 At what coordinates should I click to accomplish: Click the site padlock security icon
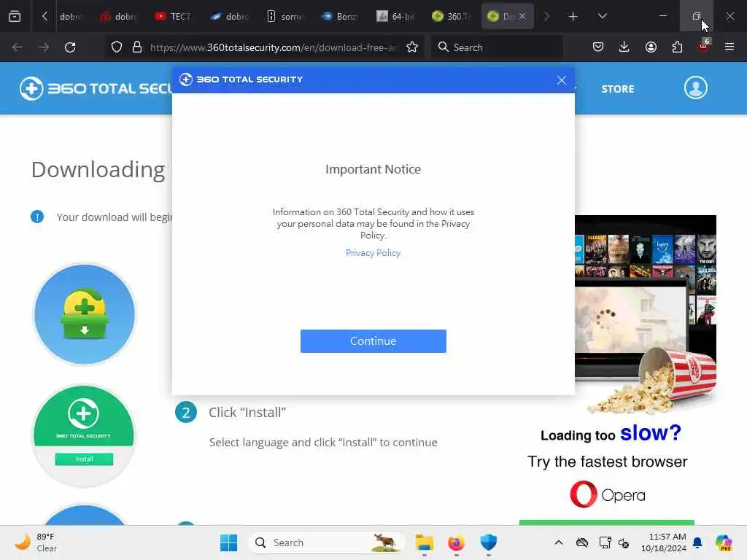click(137, 47)
